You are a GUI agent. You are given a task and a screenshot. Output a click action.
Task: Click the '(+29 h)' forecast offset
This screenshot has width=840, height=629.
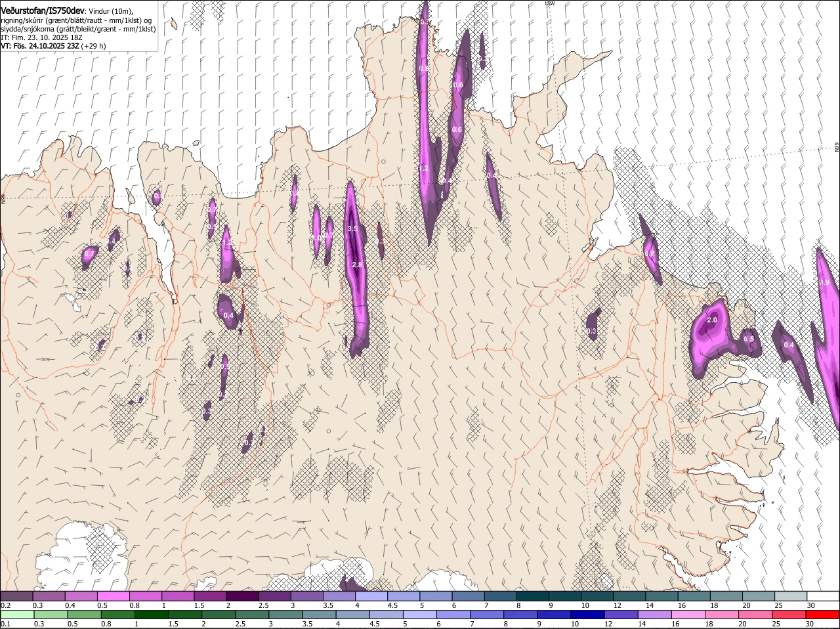[94, 46]
